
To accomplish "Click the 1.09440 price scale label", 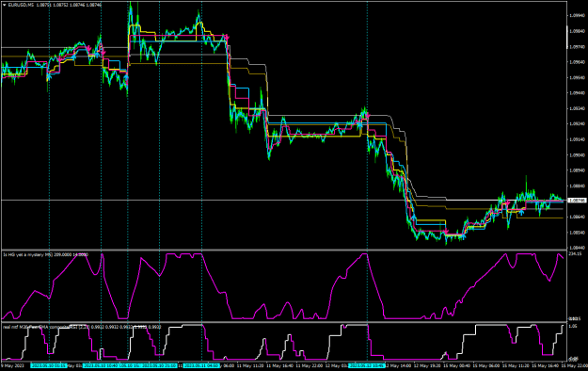I will tap(577, 92).
